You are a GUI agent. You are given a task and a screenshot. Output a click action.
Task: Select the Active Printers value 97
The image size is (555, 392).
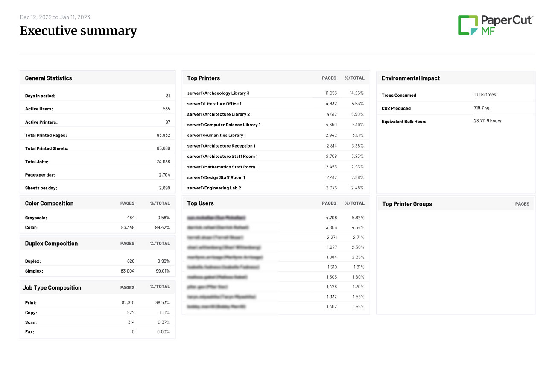[167, 122]
